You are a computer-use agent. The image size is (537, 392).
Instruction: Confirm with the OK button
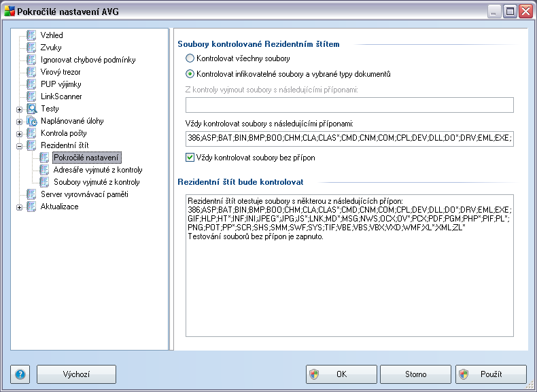pyautogui.click(x=341, y=374)
